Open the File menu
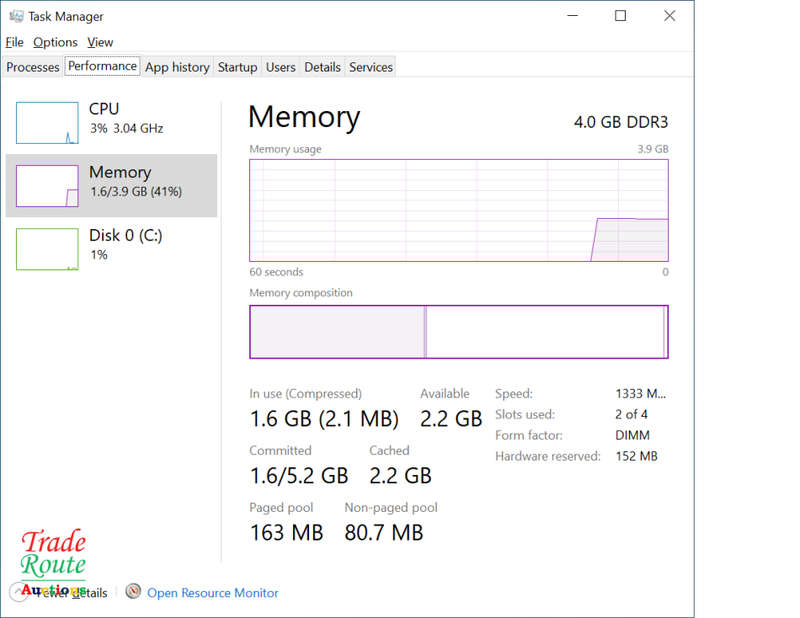 tap(14, 42)
